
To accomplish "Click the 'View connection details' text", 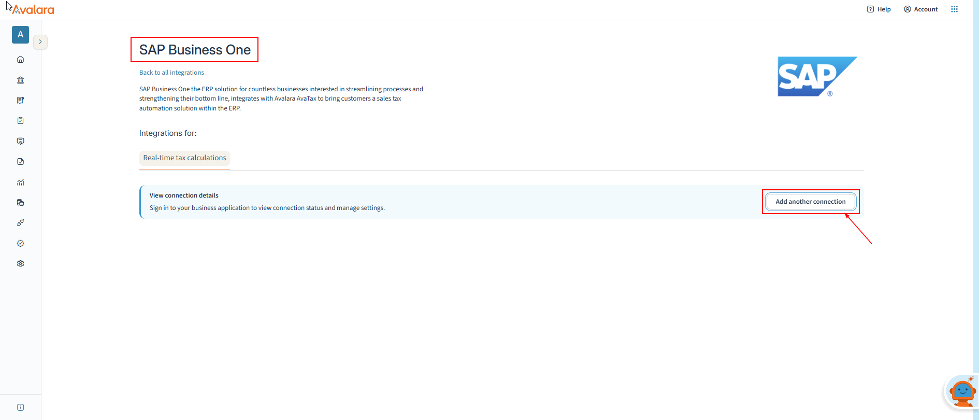I will (184, 195).
